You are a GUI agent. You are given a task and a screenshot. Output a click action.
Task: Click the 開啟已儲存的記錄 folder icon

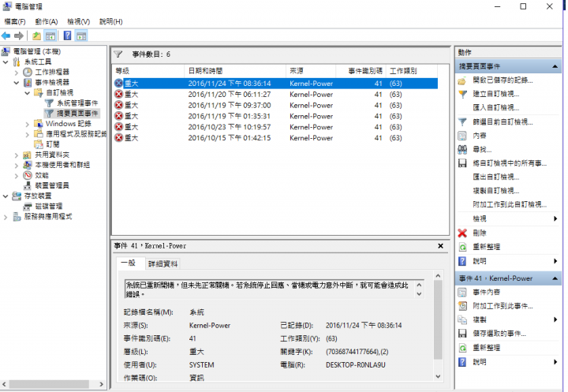462,80
